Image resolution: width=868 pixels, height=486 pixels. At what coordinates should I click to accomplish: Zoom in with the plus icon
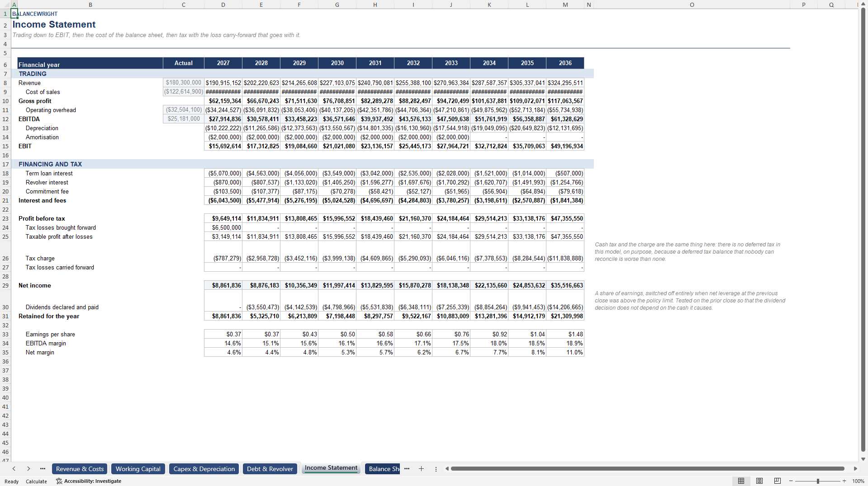click(x=844, y=481)
